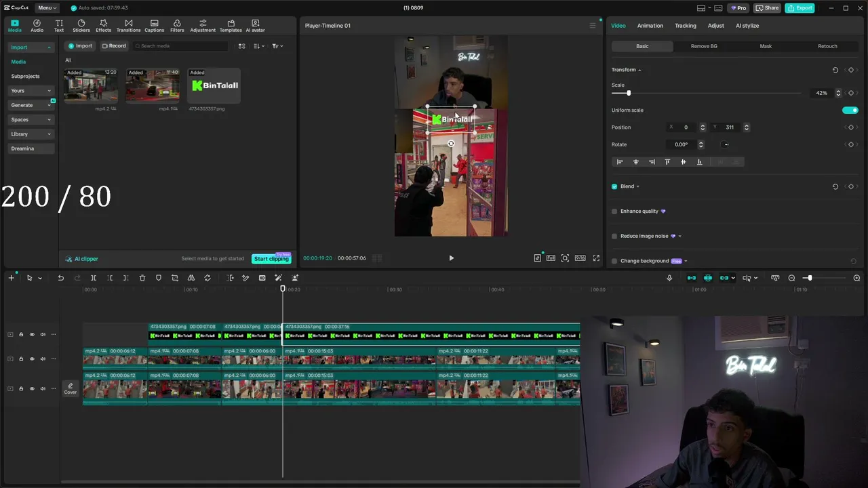Click the Mirror flip icon
The image size is (868, 488).
(191, 278)
